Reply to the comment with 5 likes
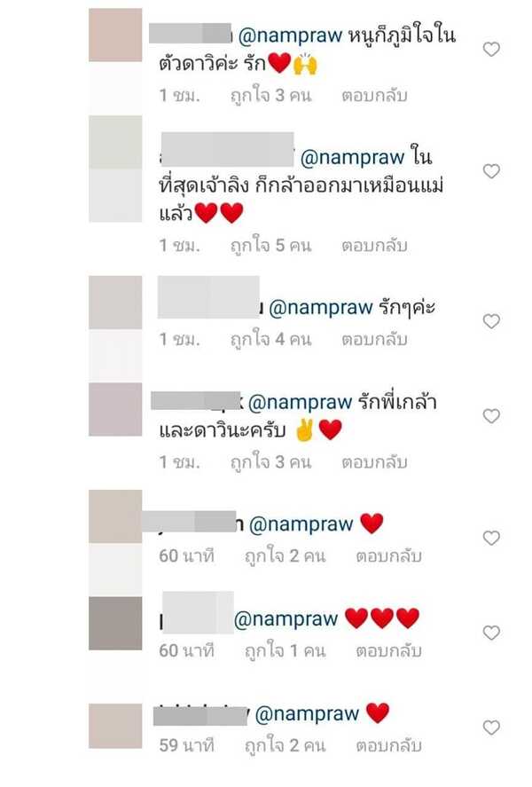 pyautogui.click(x=374, y=246)
